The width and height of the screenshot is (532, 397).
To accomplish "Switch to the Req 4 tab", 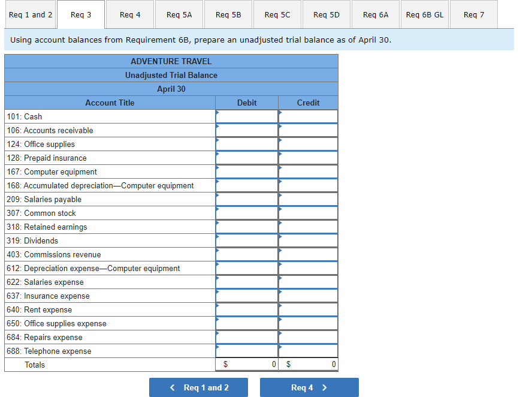I will (x=130, y=14).
